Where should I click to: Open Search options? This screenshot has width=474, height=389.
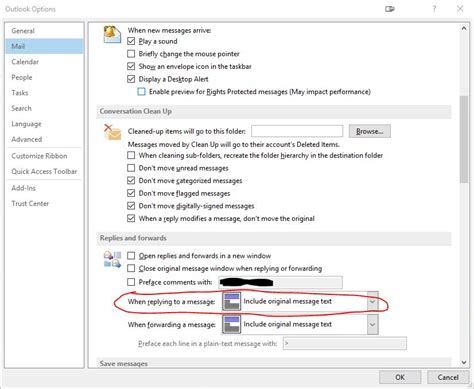coord(45,108)
